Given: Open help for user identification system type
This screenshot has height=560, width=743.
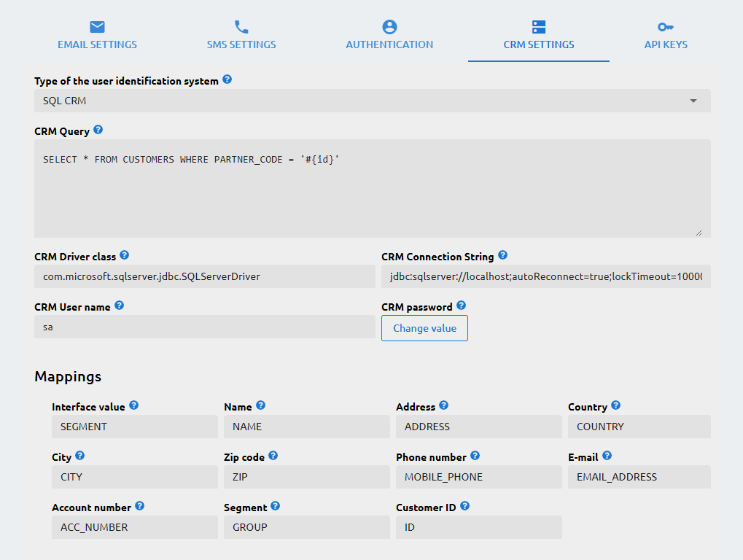Looking at the screenshot, I should click(227, 80).
